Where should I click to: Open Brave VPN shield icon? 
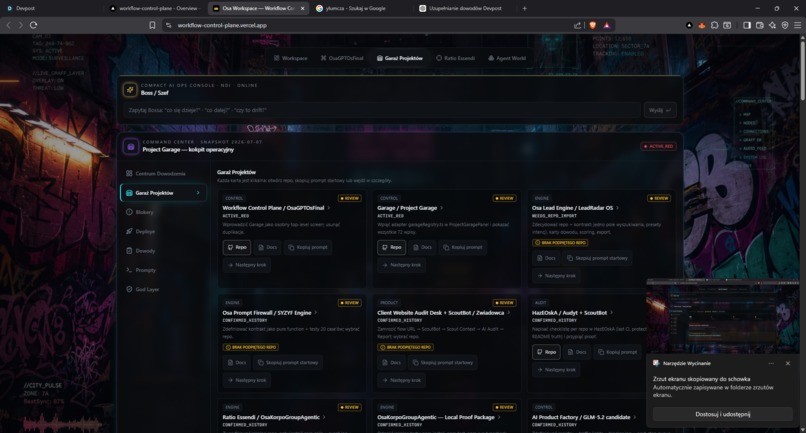click(x=785, y=25)
